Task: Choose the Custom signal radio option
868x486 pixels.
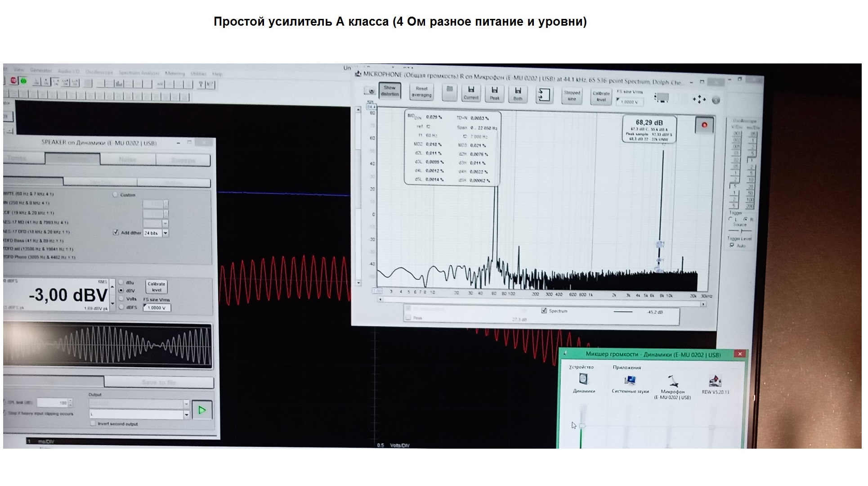Action: pyautogui.click(x=115, y=195)
